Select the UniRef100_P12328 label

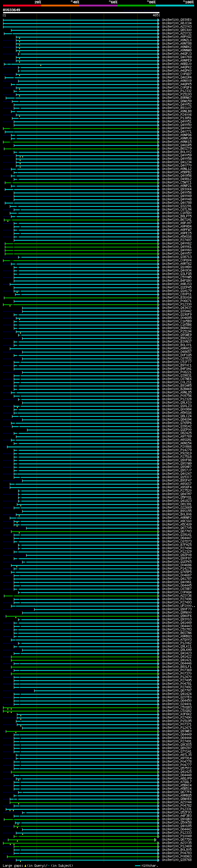pyautogui.click(x=176, y=399)
